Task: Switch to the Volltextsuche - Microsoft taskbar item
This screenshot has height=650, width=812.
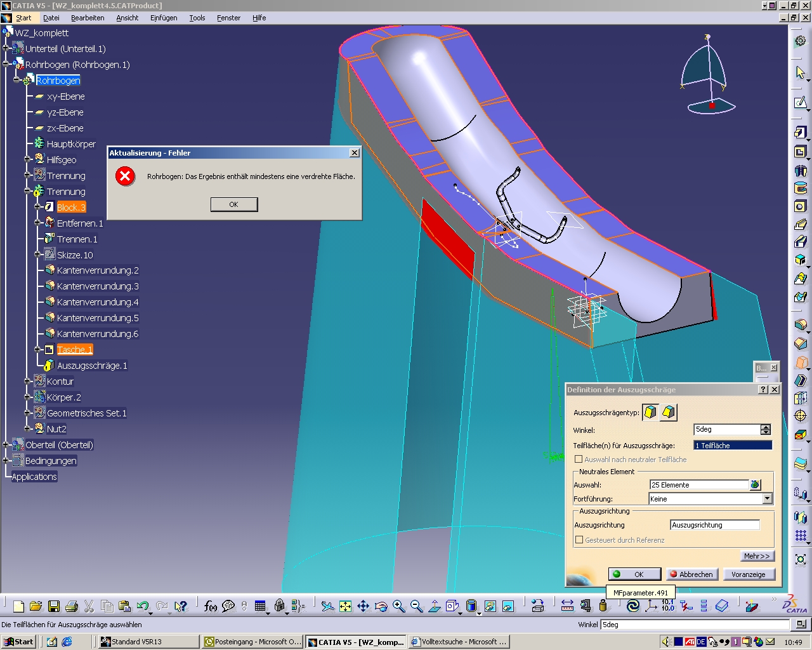Action: pyautogui.click(x=459, y=642)
